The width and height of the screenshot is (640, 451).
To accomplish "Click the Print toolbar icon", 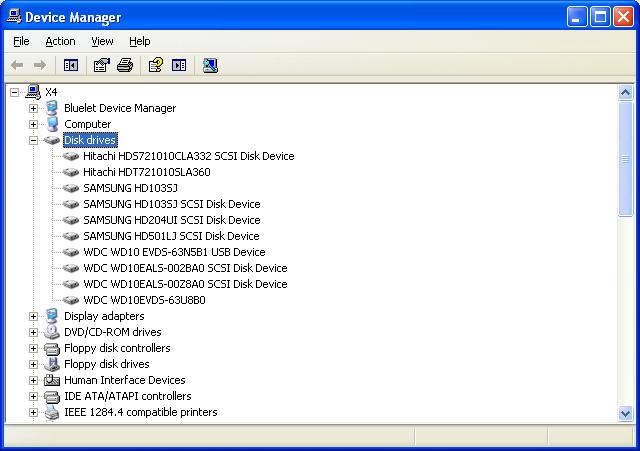I will pos(125,65).
